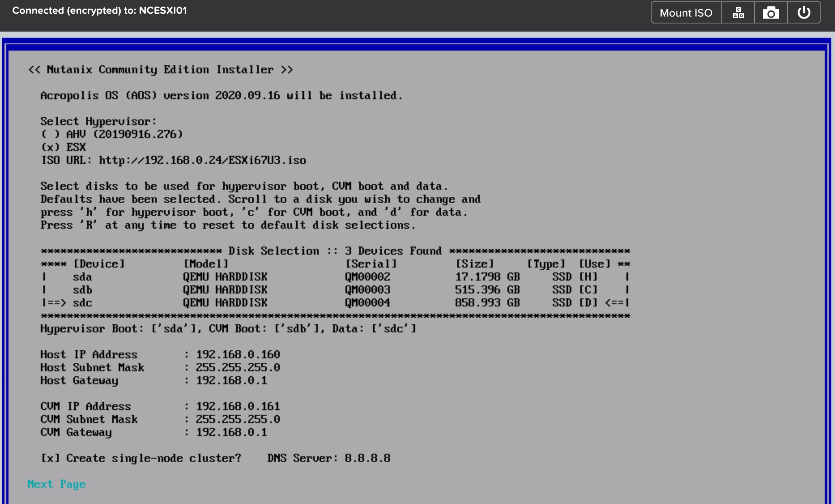Image resolution: width=835 pixels, height=504 pixels.
Task: Click serial number QM00004
Action: pyautogui.click(x=368, y=303)
